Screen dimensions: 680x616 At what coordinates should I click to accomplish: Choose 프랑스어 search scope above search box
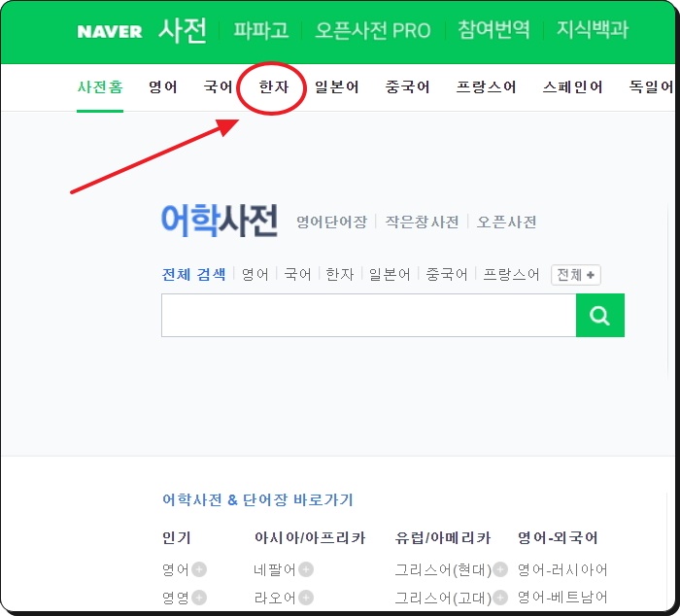(x=511, y=275)
